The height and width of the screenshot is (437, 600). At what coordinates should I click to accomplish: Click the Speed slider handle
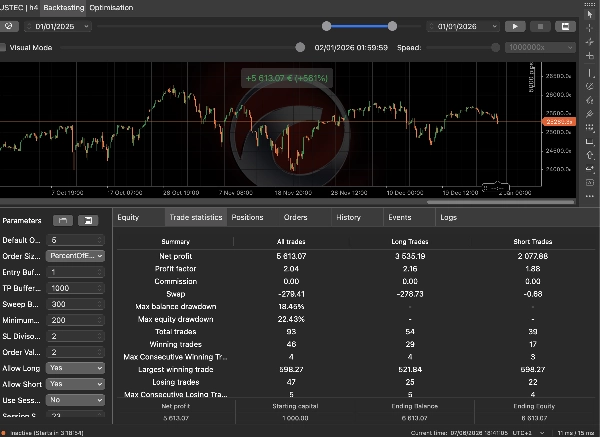click(x=496, y=47)
